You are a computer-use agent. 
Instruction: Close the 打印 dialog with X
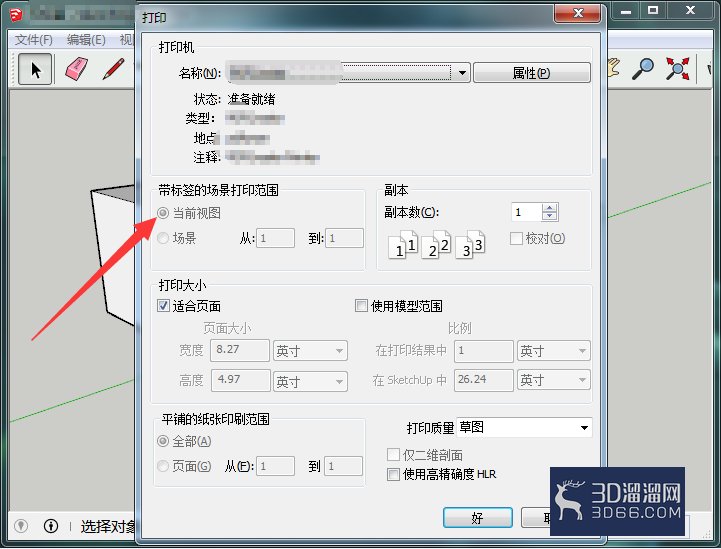click(578, 13)
